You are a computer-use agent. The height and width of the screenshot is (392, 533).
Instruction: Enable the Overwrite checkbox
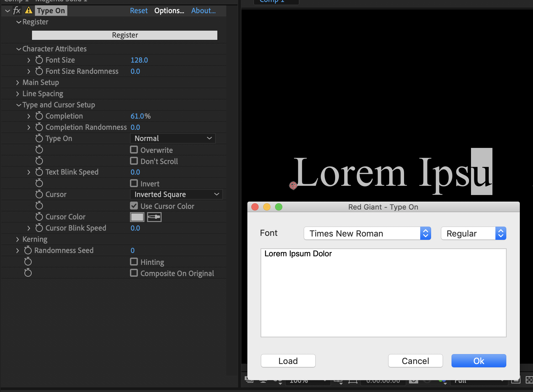(134, 150)
